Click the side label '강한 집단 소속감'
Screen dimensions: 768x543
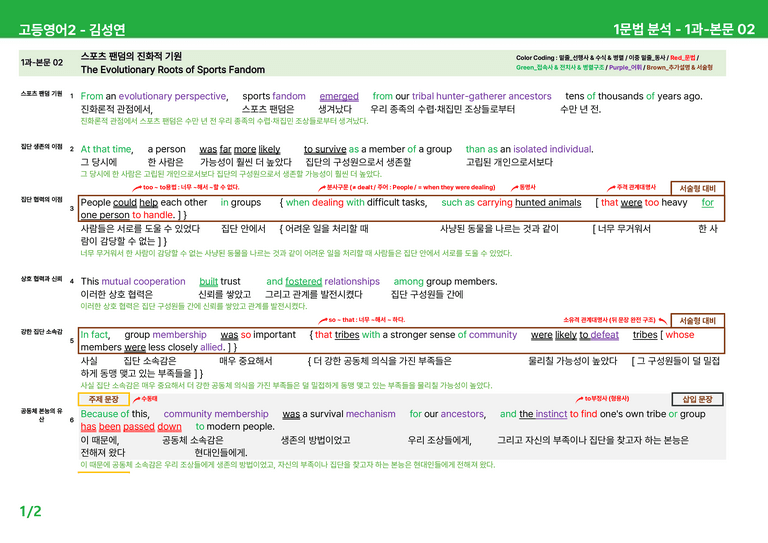click(41, 331)
